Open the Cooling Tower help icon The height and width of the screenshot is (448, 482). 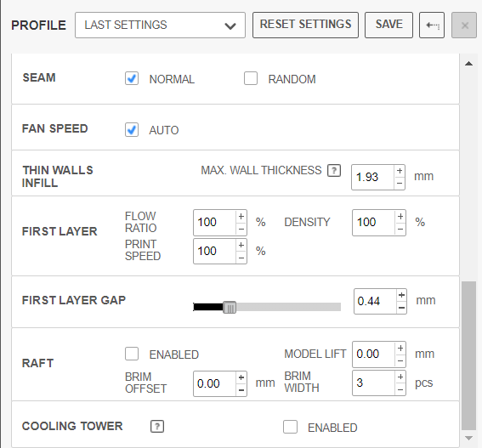point(157,427)
